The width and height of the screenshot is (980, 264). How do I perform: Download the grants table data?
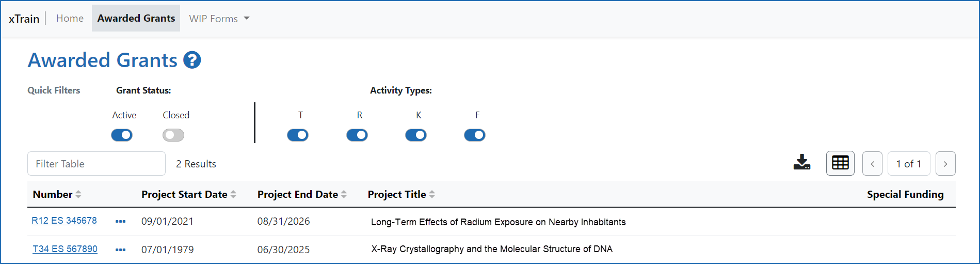click(801, 163)
